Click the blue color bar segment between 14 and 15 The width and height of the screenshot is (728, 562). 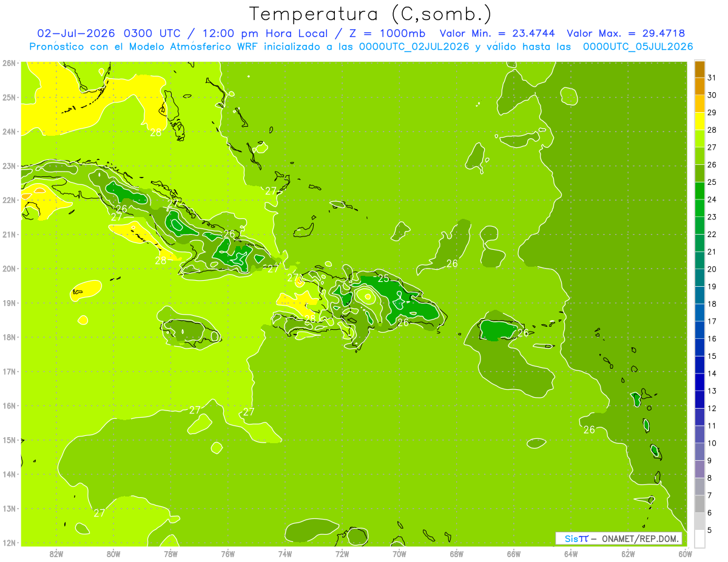coord(699,364)
